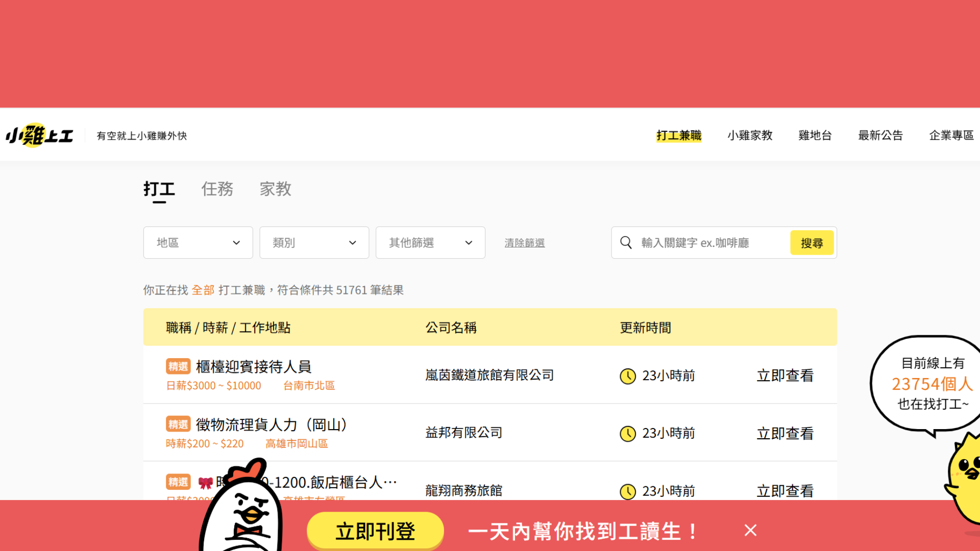Screen dimensions: 980x551
Task: Click the 清除篩選 link
Action: (524, 243)
